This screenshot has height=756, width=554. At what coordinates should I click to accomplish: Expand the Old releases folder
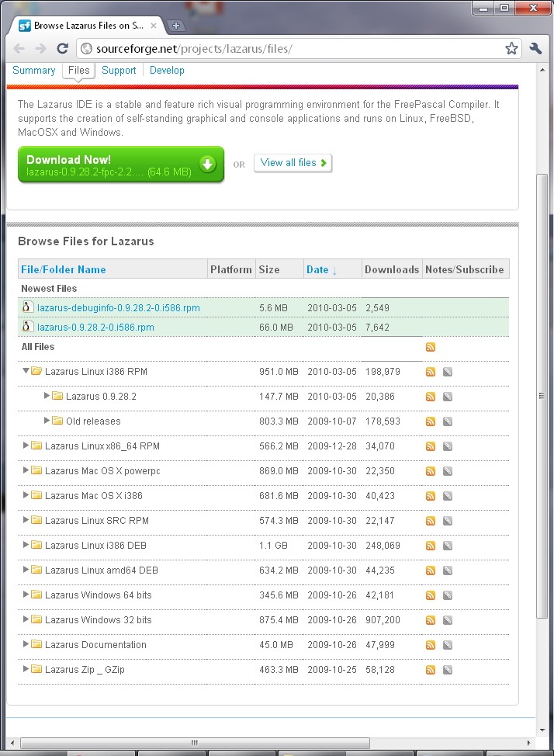click(47, 421)
